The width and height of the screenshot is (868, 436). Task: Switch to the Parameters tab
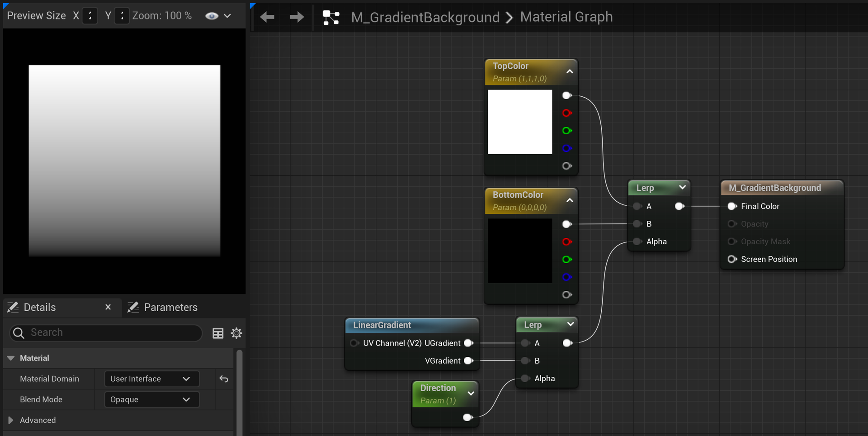tap(170, 307)
